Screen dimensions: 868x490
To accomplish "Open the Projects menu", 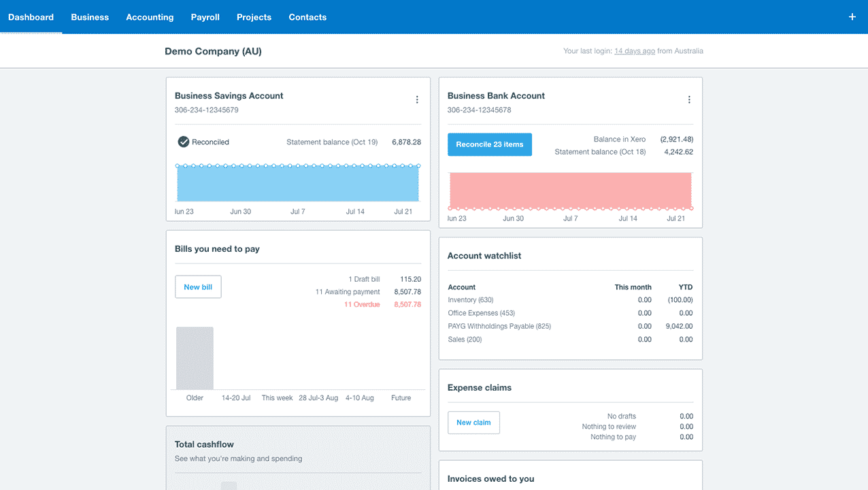I will coord(254,17).
